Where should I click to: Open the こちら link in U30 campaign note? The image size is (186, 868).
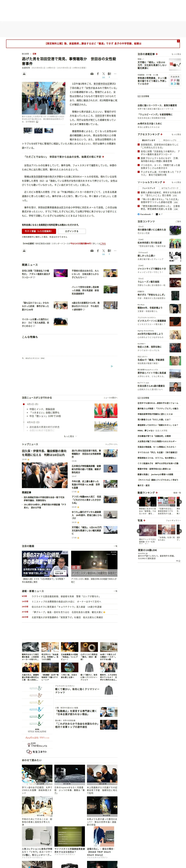tap(103, 243)
